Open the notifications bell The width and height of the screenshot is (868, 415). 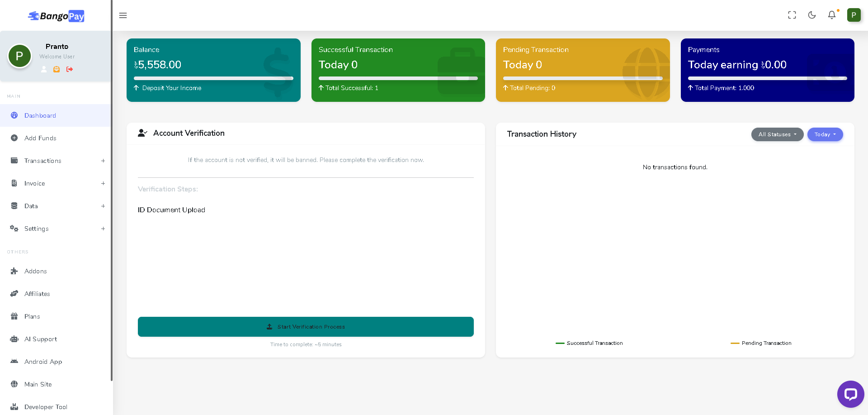point(831,15)
